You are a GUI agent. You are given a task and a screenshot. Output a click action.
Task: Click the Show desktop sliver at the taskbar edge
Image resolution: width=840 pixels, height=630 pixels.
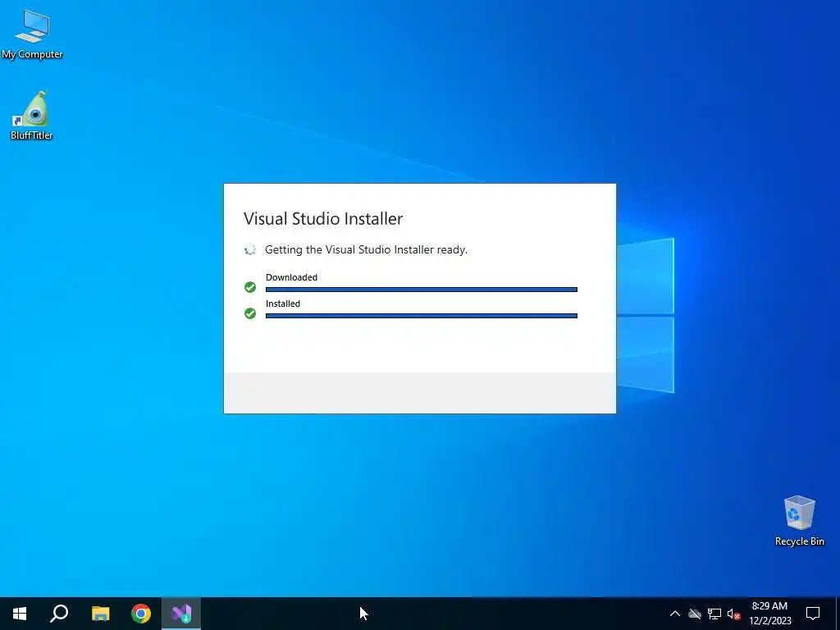(x=838, y=614)
